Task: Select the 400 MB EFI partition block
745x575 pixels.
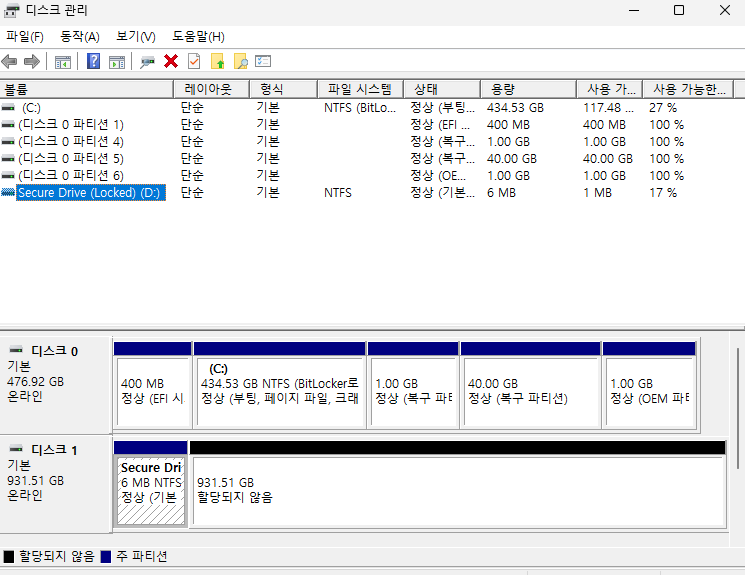Action: point(153,385)
